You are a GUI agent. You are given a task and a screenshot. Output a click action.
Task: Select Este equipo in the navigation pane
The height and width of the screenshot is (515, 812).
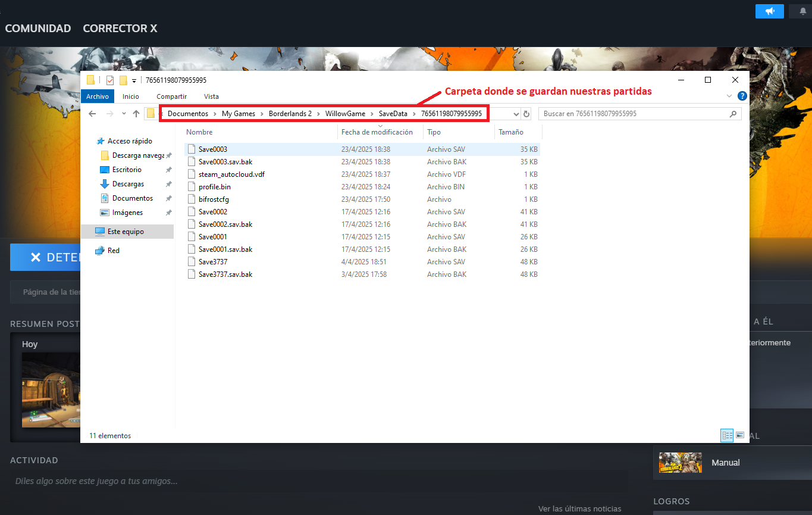(127, 232)
